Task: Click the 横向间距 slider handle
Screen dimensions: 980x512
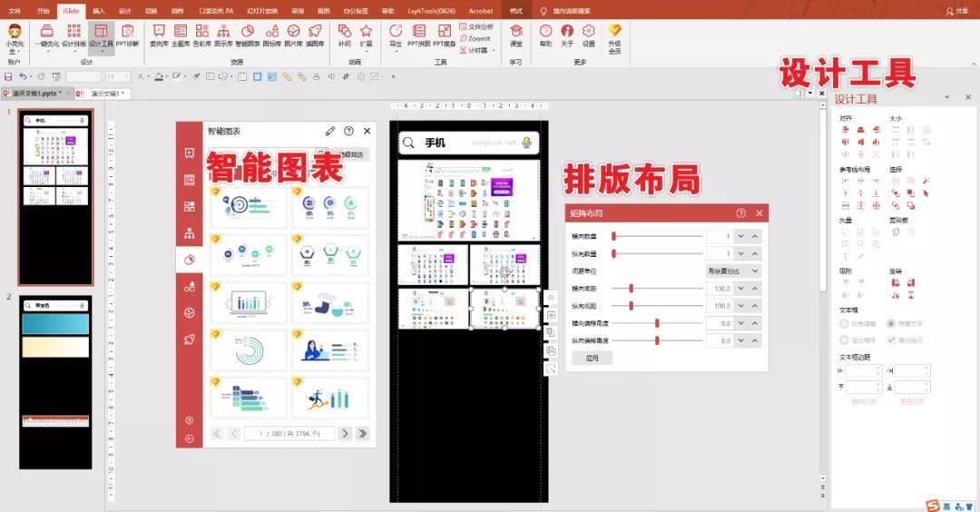Action: pyautogui.click(x=631, y=289)
